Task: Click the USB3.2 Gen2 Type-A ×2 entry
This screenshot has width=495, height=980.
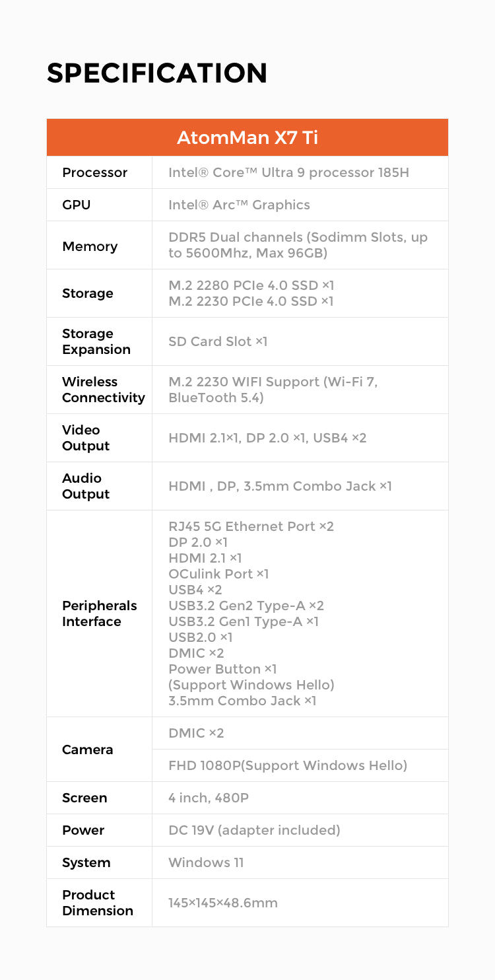Action: click(x=246, y=606)
